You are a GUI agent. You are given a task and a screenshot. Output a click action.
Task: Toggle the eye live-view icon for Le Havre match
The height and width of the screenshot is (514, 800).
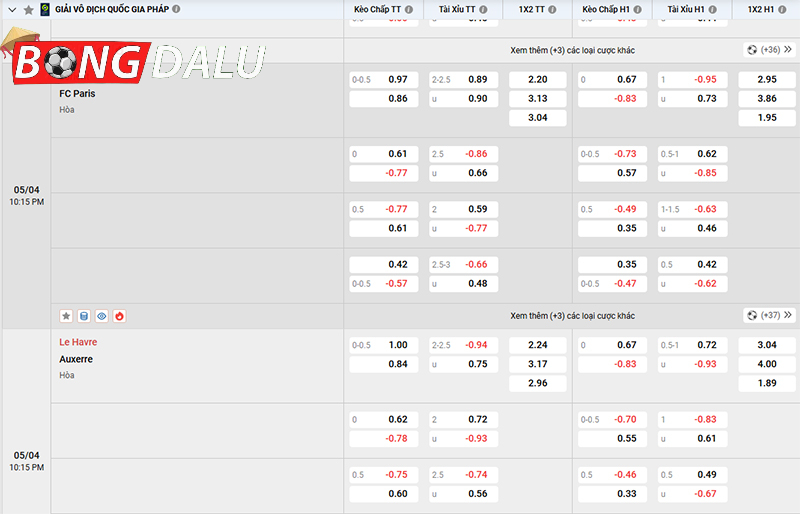[102, 316]
